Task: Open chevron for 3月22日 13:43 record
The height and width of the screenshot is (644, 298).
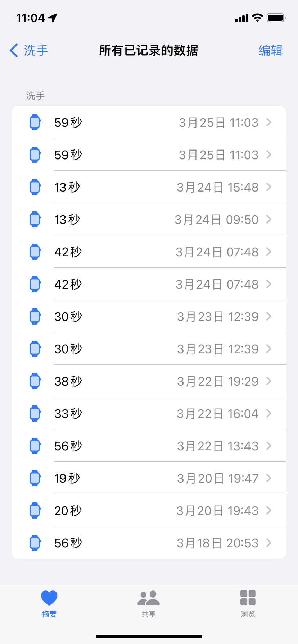Action: coord(269,446)
